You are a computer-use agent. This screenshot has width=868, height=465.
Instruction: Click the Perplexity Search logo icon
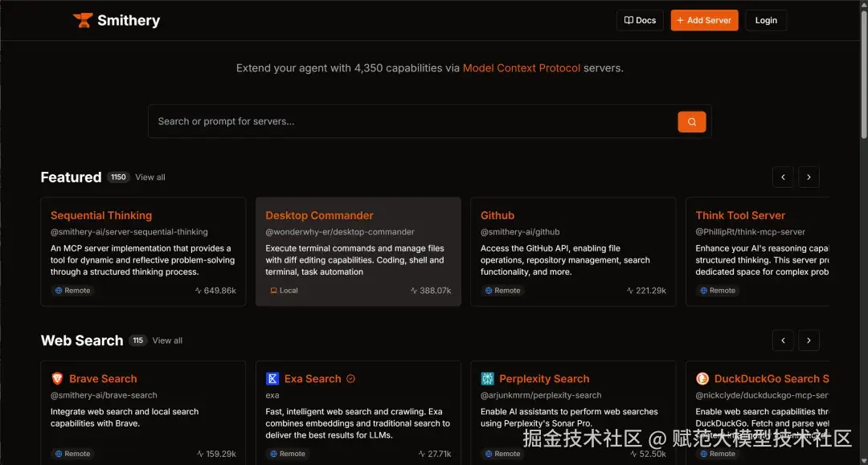coord(487,379)
